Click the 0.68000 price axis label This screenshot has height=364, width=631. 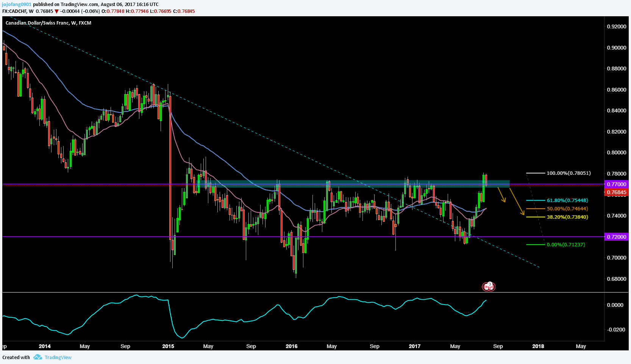617,279
